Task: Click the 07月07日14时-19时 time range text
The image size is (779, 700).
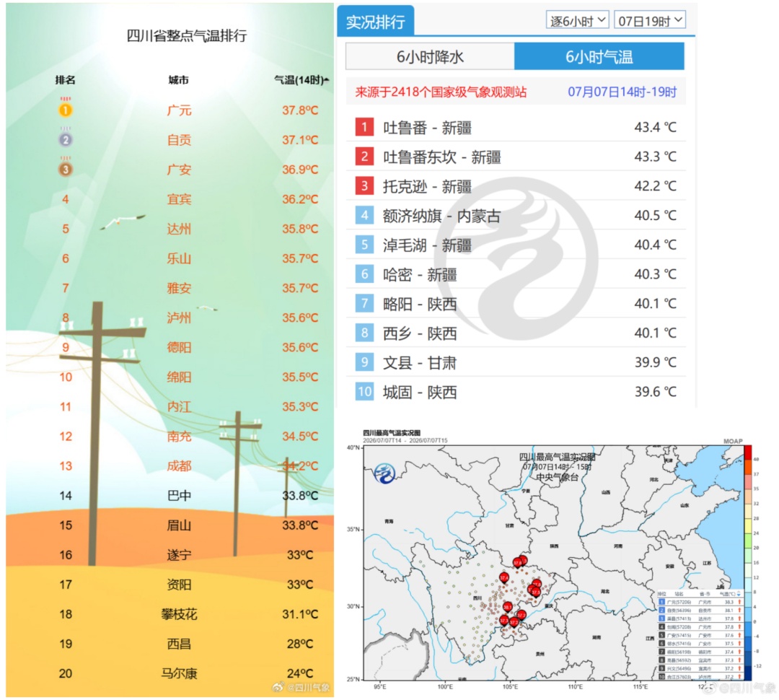Action: click(622, 92)
